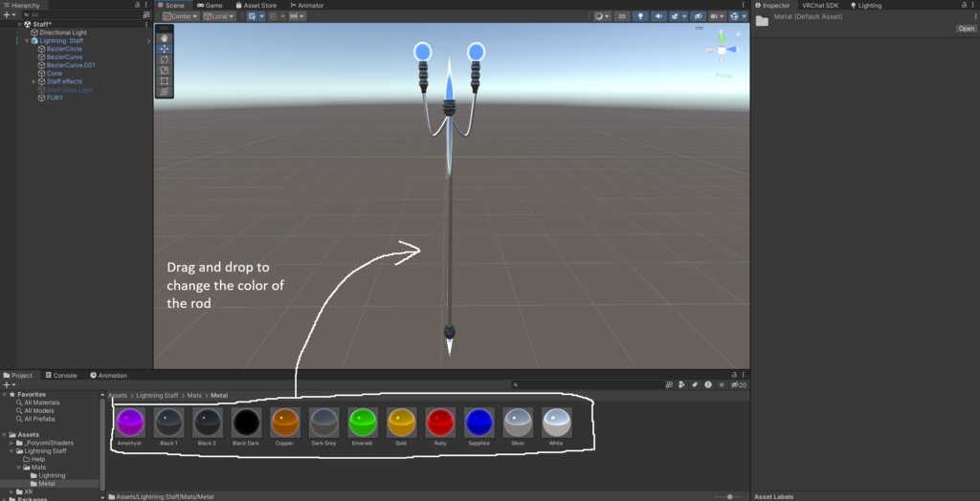Lock the Project panel
Viewport: 980px width, 501px height.
pos(734,375)
